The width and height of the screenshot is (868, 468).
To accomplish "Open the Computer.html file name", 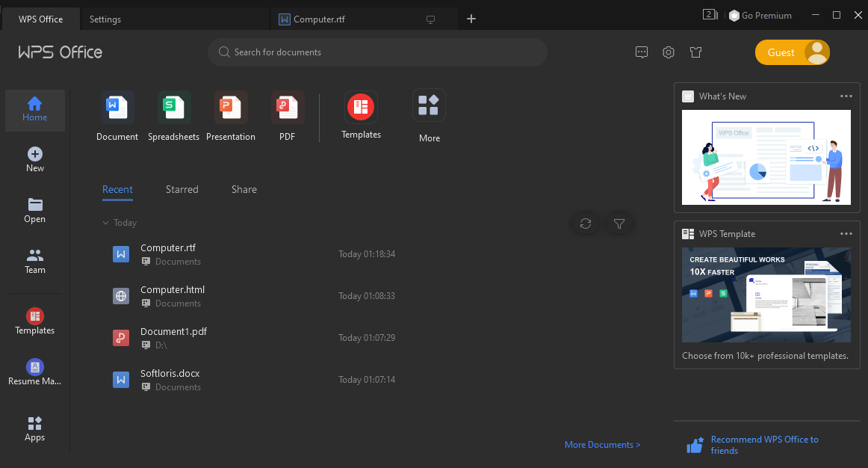I will 172,289.
